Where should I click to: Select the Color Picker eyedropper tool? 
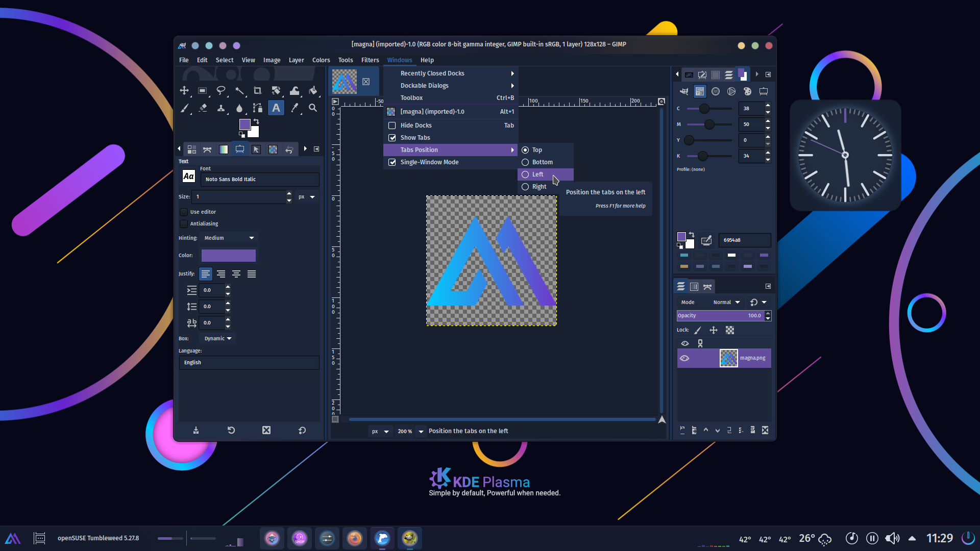pyautogui.click(x=295, y=108)
